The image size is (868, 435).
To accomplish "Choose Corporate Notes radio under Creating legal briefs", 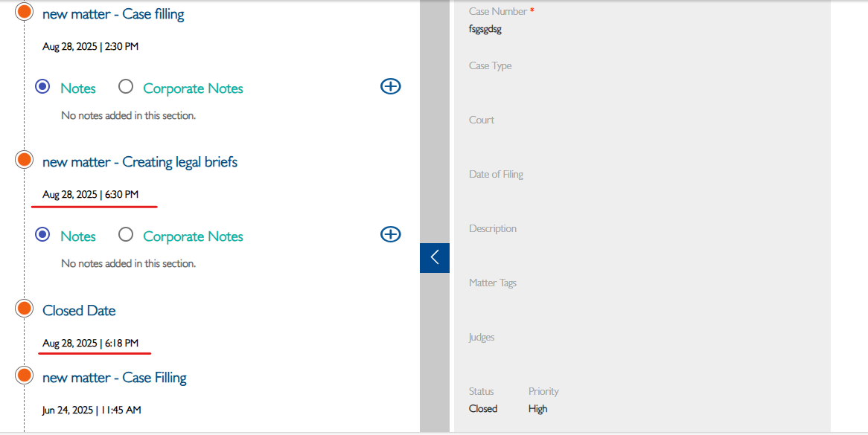I will pos(126,234).
